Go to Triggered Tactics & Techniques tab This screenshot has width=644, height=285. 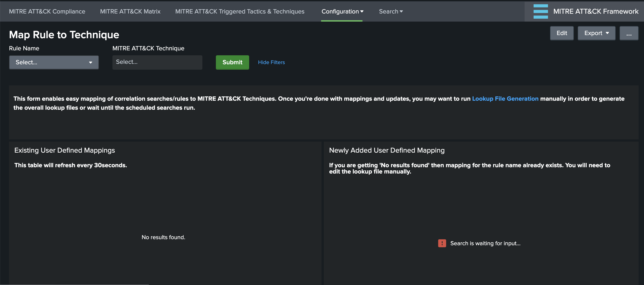point(239,11)
